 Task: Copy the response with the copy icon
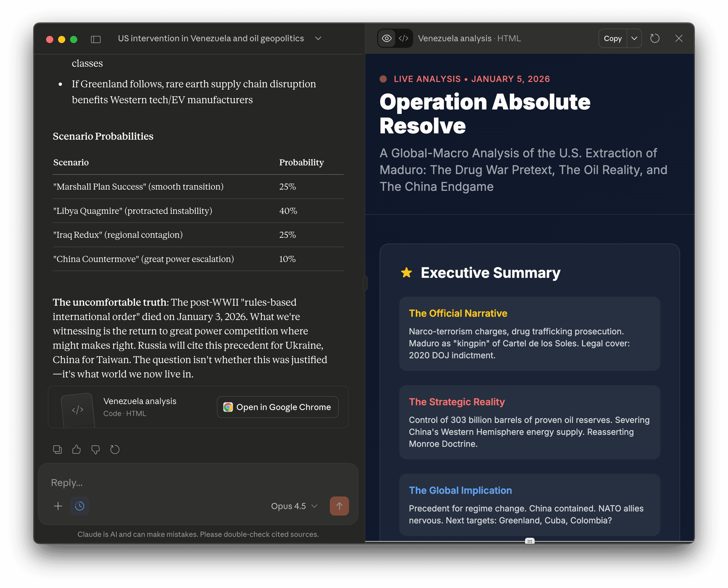pyautogui.click(x=57, y=450)
